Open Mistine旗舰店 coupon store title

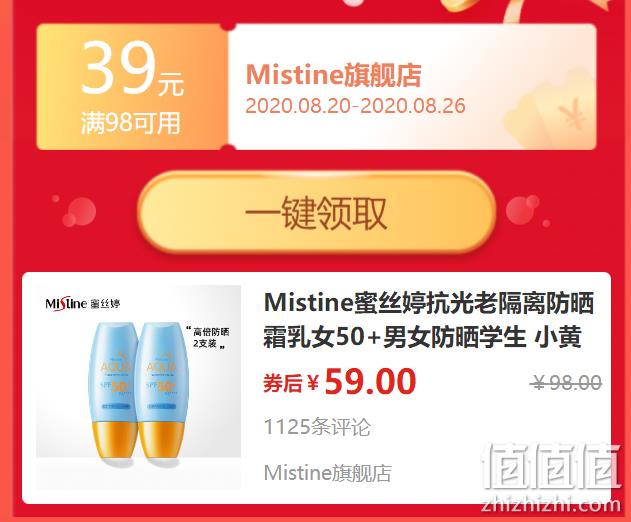pyautogui.click(x=333, y=75)
